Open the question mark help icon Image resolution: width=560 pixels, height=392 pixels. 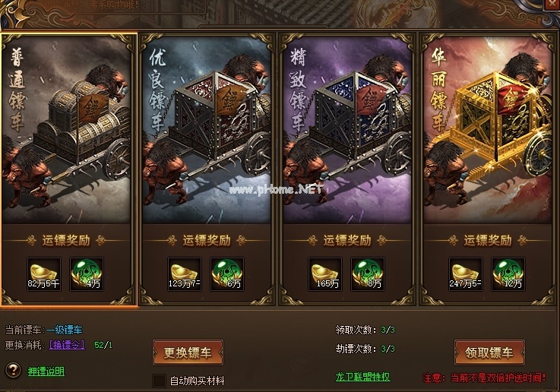[x=13, y=370]
